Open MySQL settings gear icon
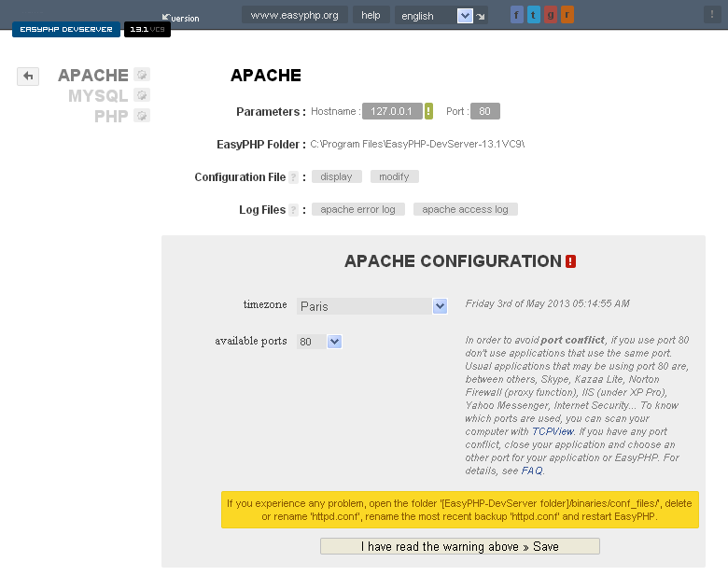Image resolution: width=728 pixels, height=576 pixels. [142, 95]
